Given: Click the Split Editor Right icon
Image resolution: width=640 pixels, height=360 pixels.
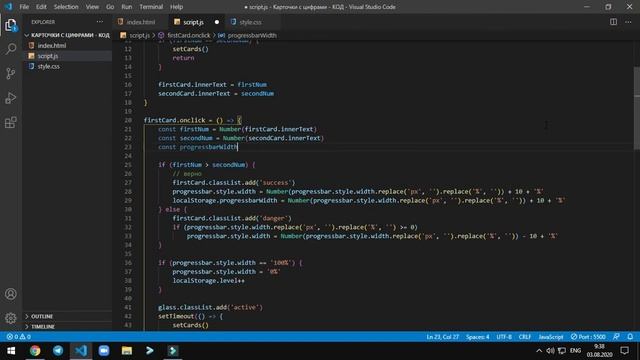Looking at the screenshot, I should point(613,22).
